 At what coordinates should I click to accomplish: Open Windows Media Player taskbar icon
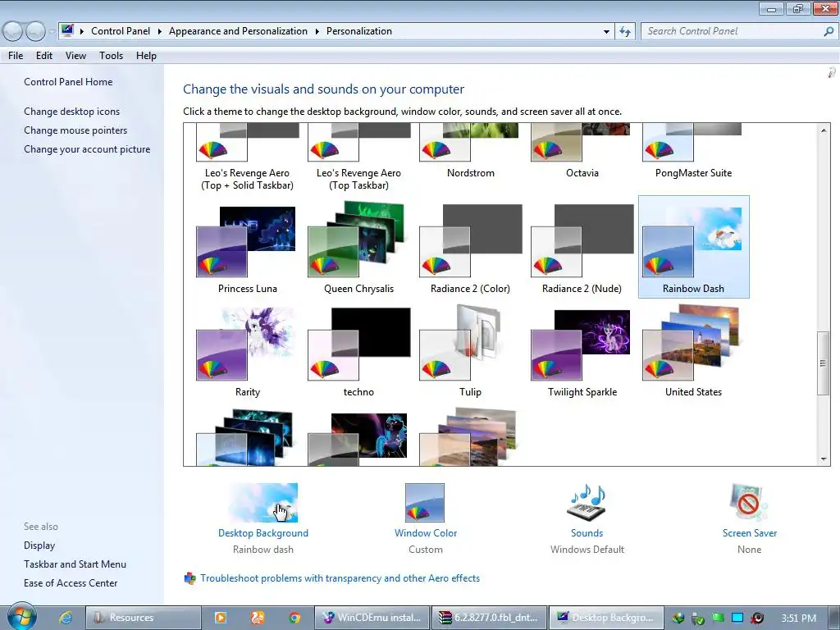(220, 618)
